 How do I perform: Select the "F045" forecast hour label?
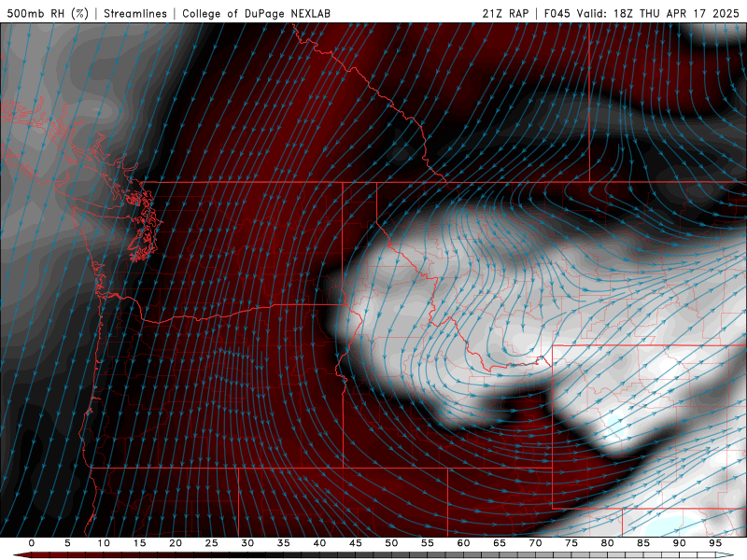557,13
